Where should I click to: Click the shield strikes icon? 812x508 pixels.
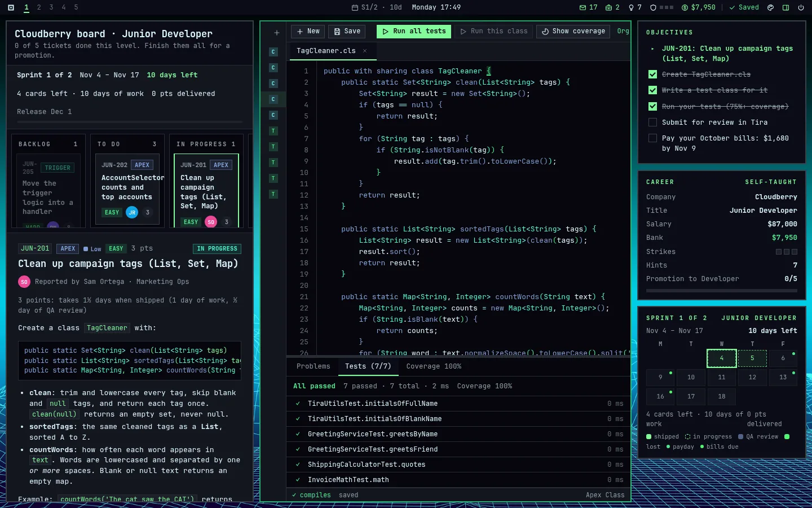click(x=653, y=8)
